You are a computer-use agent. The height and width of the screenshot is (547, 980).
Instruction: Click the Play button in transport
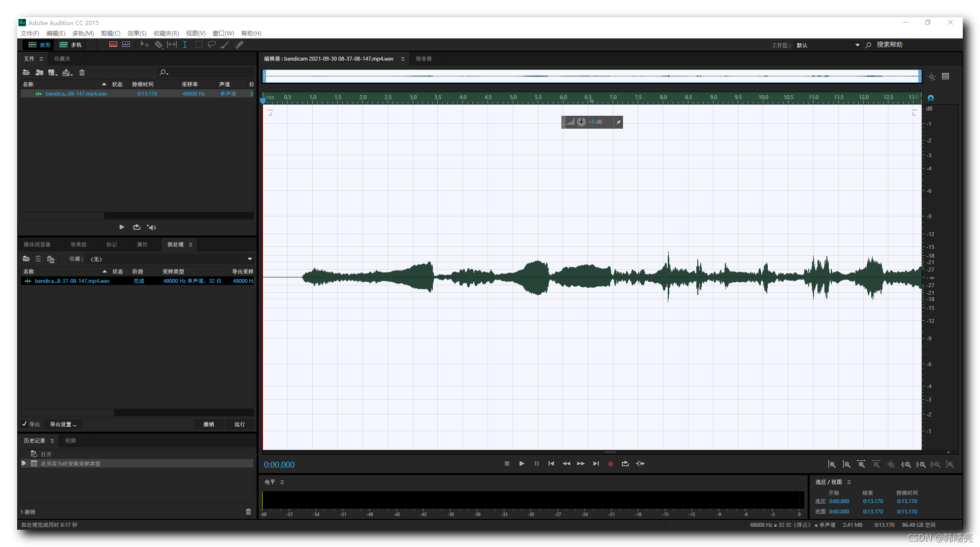[522, 464]
